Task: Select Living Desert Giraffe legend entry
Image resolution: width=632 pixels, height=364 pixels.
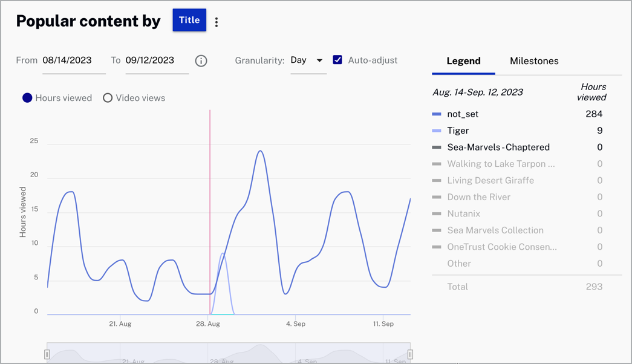Action: (x=490, y=180)
